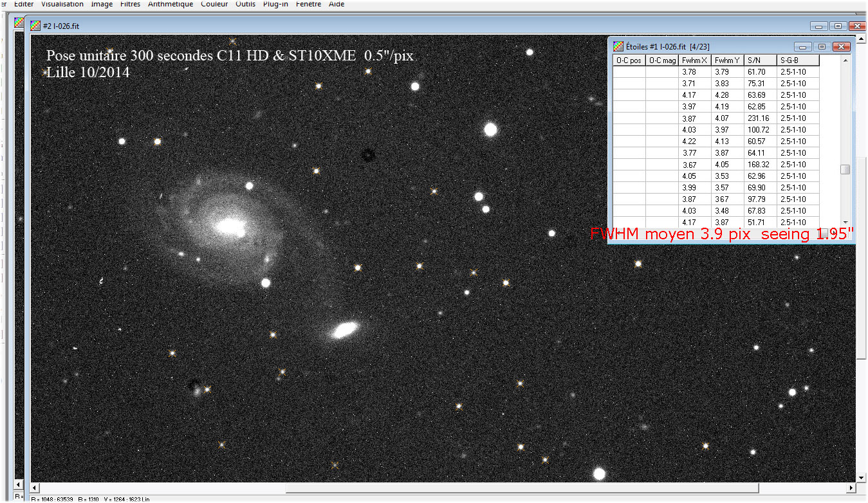Click the Fwhm X value 3.71
868x503 pixels.
pyautogui.click(x=696, y=84)
